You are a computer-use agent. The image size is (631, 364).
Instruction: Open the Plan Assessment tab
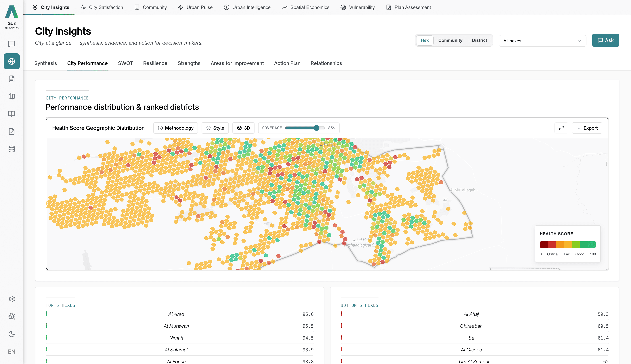click(x=408, y=7)
